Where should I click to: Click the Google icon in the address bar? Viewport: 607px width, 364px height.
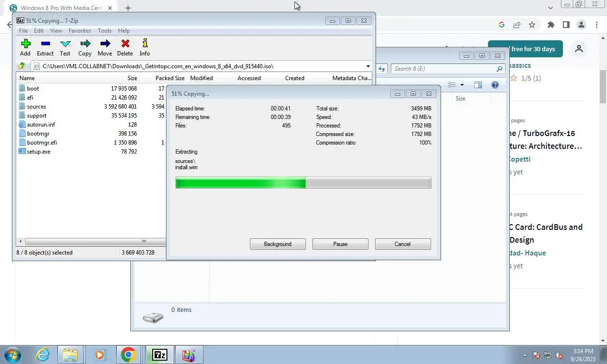[502, 25]
